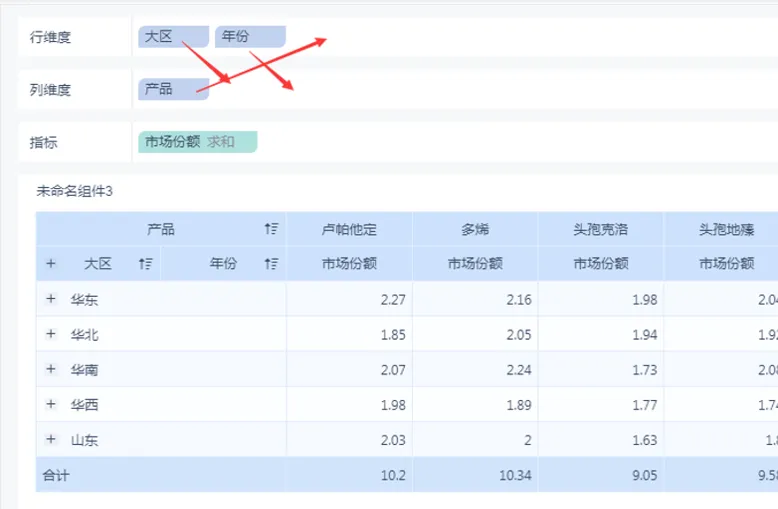Screen dimensions: 778x509
Task: Click the 多烯 column header
Action: (x=475, y=229)
